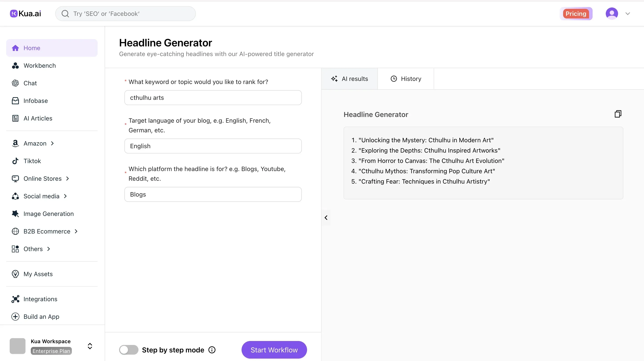The image size is (644, 361).
Task: Click the Infobase mailbox icon
Action: coord(15,100)
